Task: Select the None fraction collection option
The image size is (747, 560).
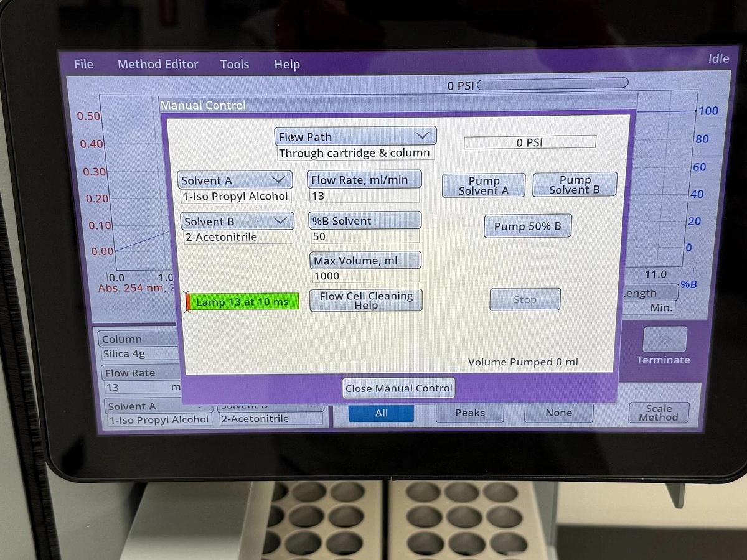Action: pyautogui.click(x=558, y=413)
